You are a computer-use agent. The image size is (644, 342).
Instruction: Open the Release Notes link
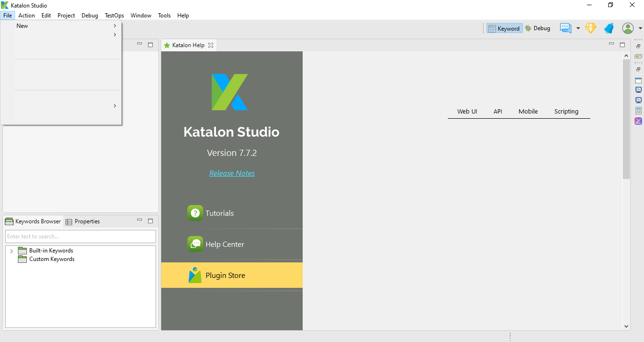[232, 173]
